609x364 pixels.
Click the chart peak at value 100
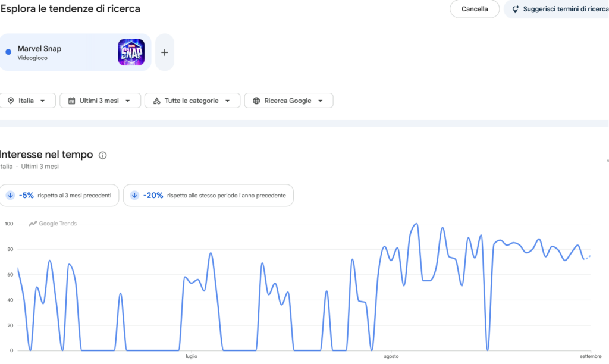point(416,224)
